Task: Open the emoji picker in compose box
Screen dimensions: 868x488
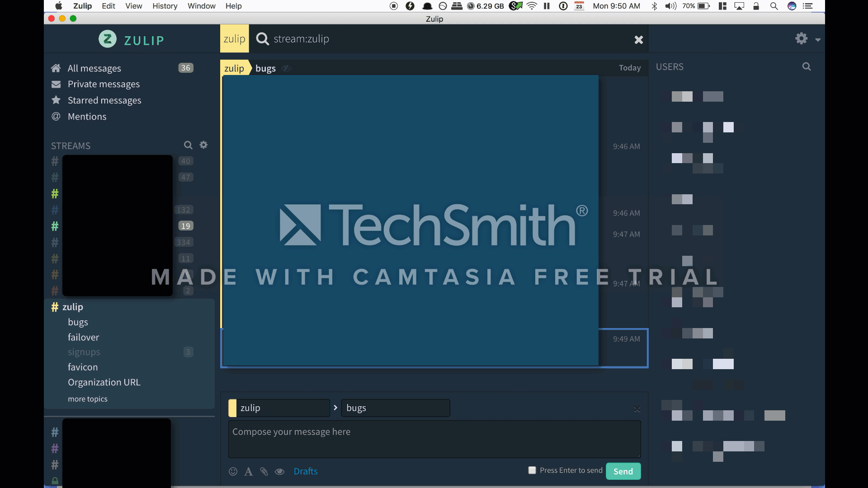Action: pyautogui.click(x=233, y=471)
